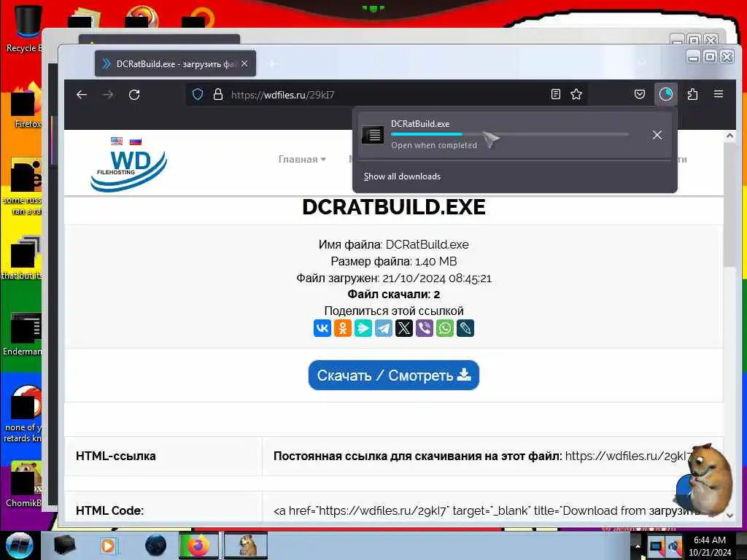The image size is (747, 560).
Task: Close the DCRatBuild.exe browser tab
Action: tap(244, 63)
